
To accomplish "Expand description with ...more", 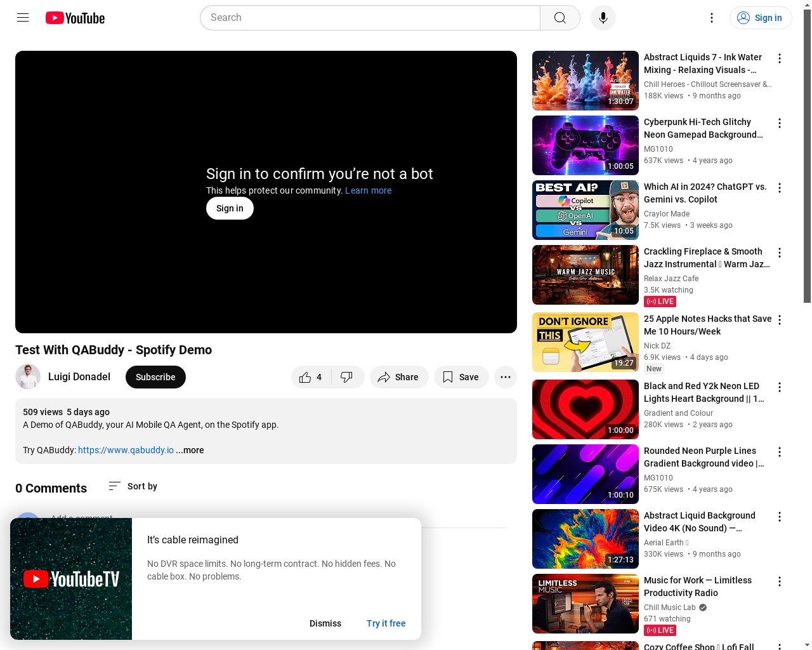I will tap(190, 450).
